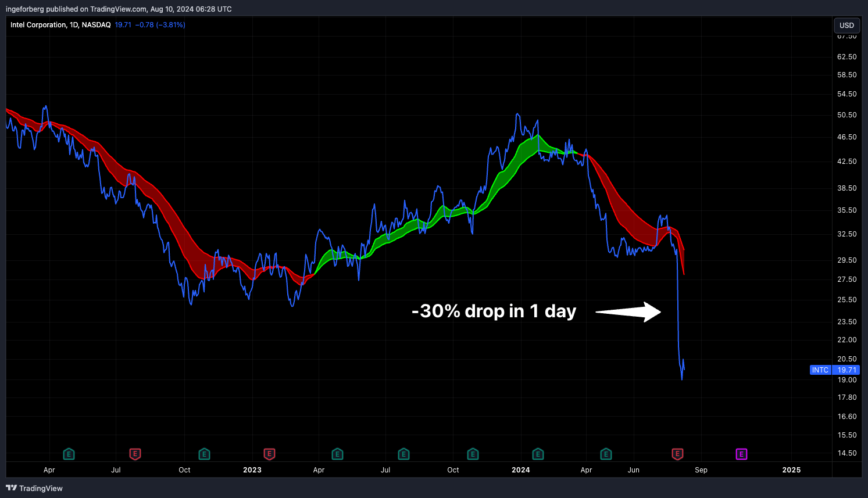Click the 27.50 price axis label

pos(847,280)
